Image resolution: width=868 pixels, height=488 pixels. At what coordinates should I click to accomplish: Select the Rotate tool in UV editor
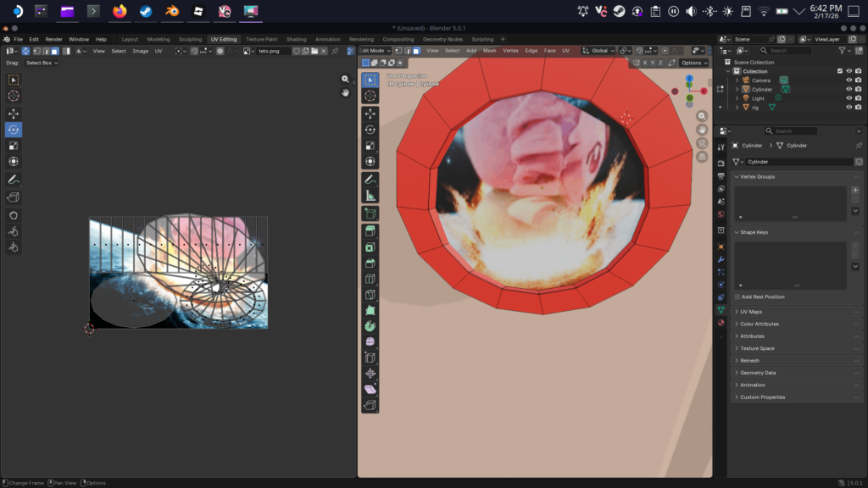(x=14, y=130)
